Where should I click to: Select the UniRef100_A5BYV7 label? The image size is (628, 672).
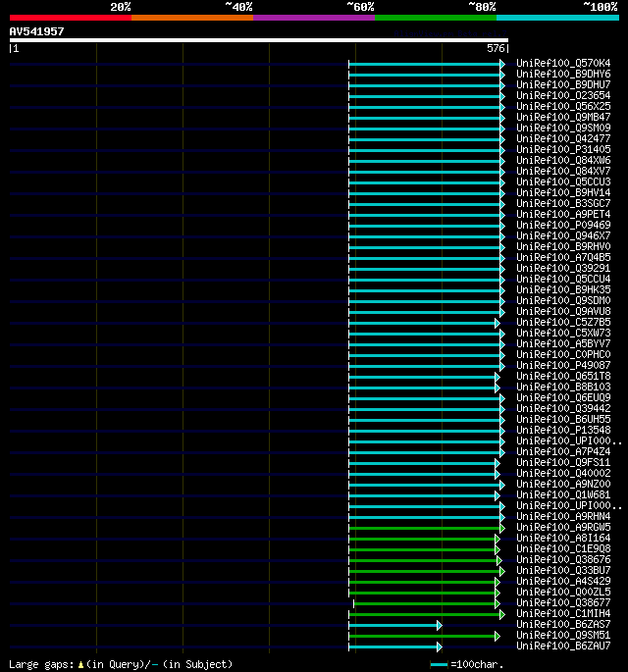563,343
